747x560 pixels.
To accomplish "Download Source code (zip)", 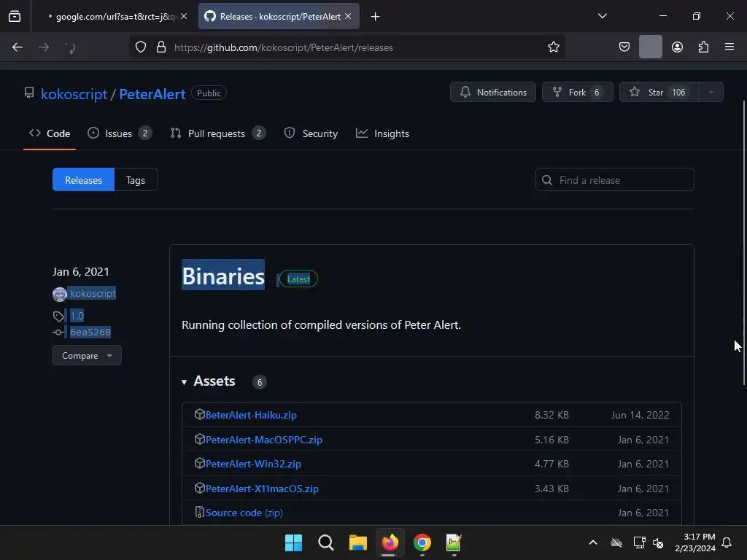I will [244, 513].
